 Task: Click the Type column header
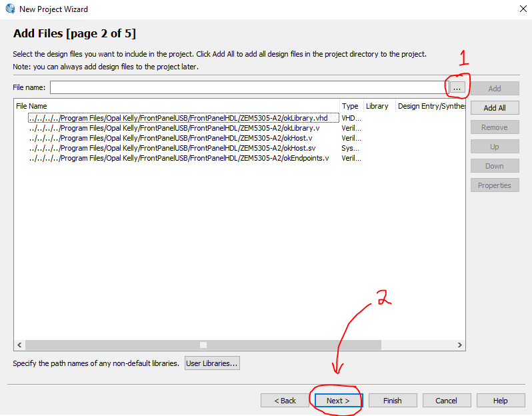tap(351, 106)
